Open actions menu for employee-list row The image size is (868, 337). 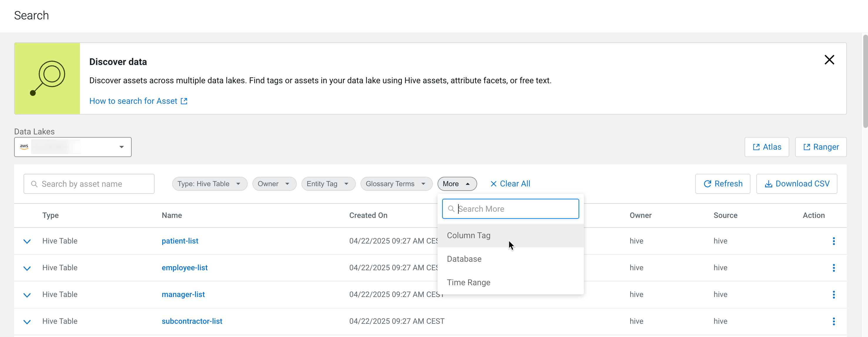tap(833, 268)
